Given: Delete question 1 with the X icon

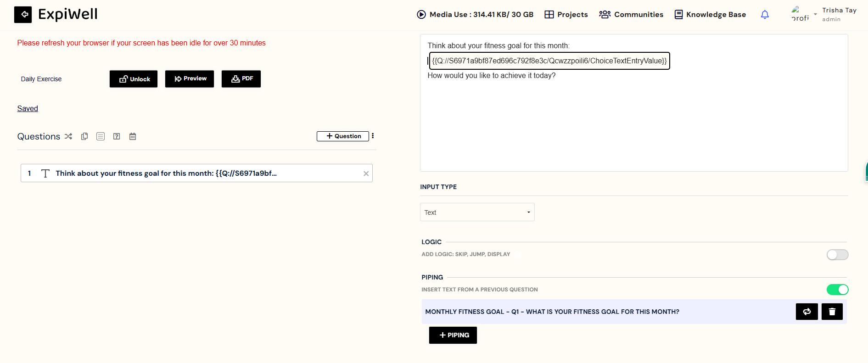Looking at the screenshot, I should [366, 173].
